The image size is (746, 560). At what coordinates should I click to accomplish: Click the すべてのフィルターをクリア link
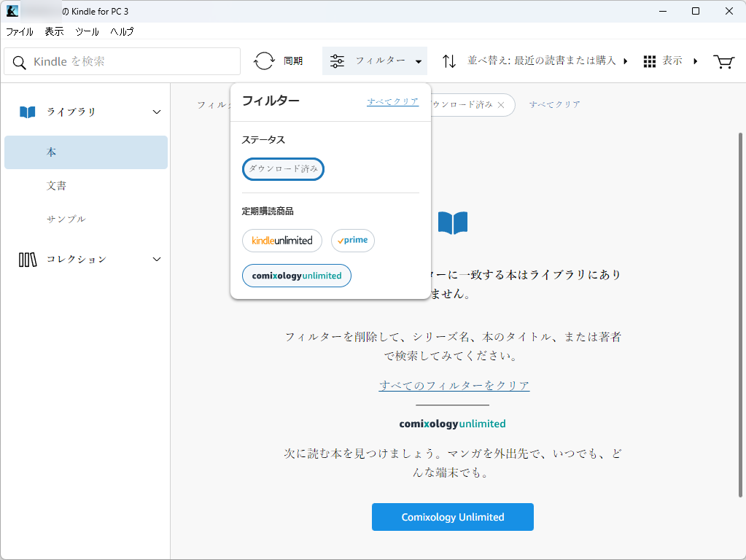[x=452, y=385]
